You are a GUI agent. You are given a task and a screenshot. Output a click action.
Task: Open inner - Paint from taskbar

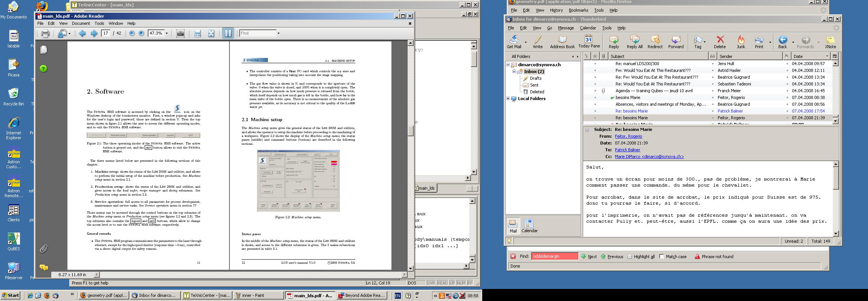click(258, 295)
